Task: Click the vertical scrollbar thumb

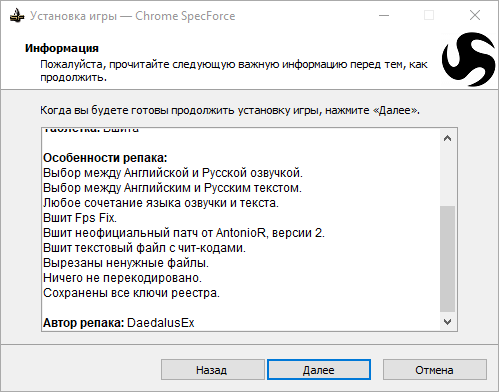Action: (447, 259)
